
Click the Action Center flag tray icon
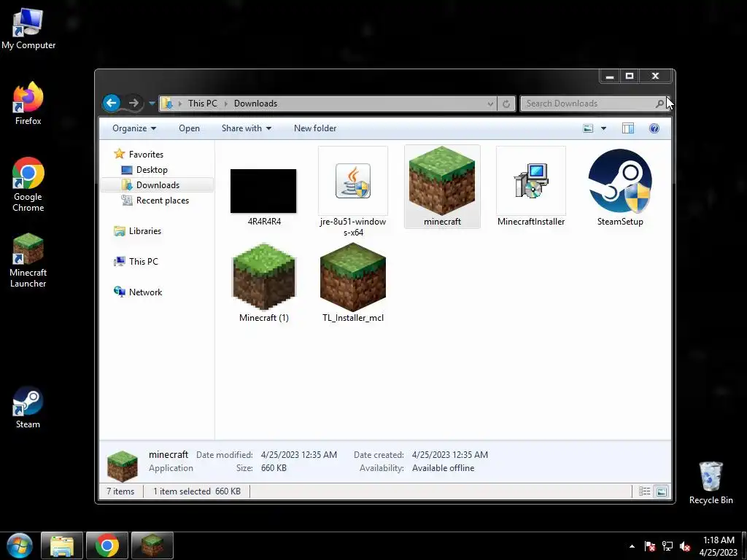650,546
